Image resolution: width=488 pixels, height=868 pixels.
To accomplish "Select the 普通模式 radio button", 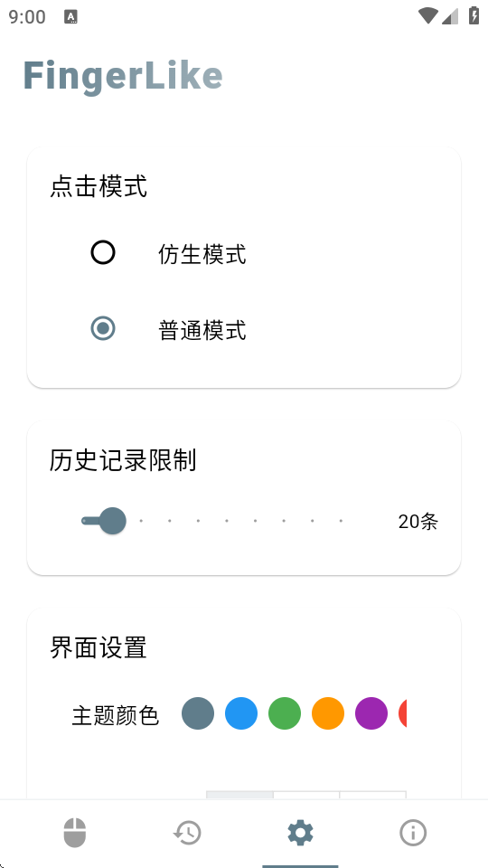I will click(103, 328).
